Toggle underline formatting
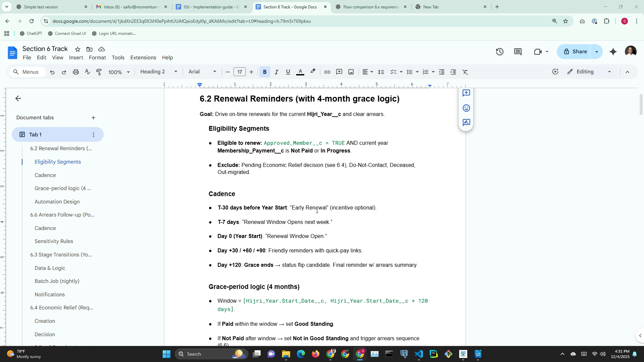Image resolution: width=644 pixels, height=362 pixels. (x=288, y=72)
